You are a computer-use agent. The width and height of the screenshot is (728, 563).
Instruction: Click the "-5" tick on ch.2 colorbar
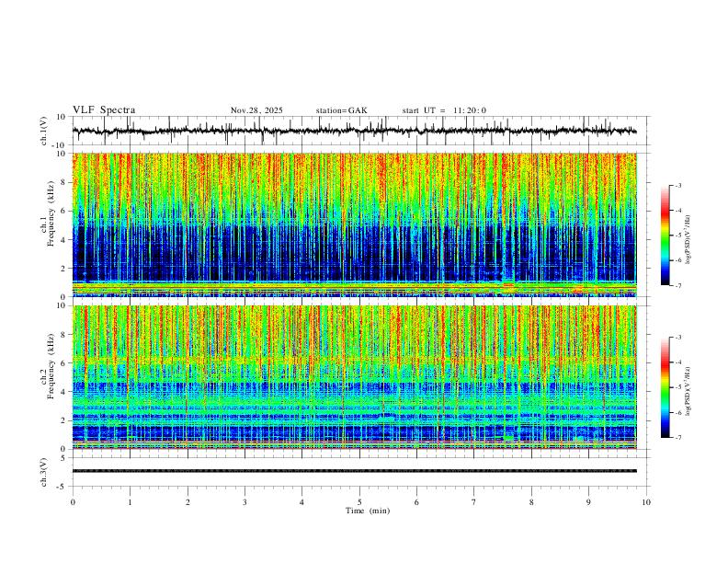[x=677, y=387]
